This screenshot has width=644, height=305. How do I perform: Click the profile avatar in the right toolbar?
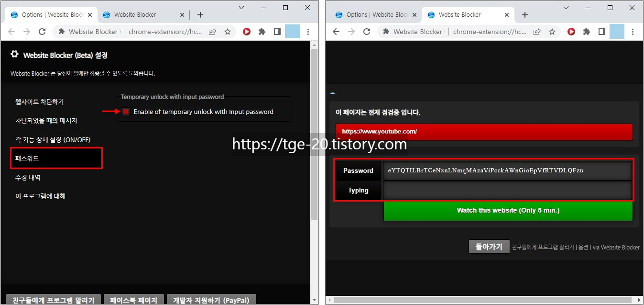(x=617, y=32)
